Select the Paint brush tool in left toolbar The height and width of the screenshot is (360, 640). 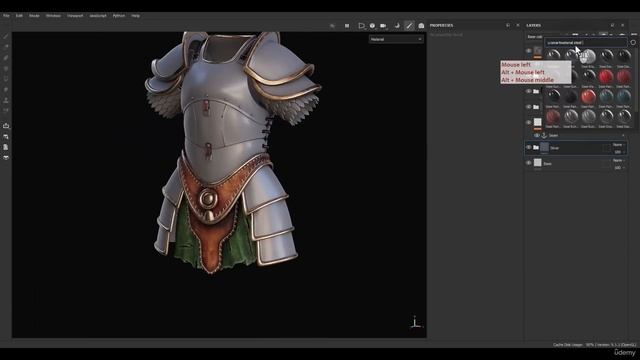(6, 36)
